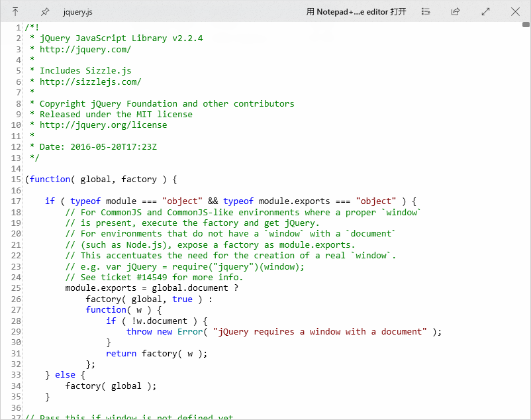Click 'var jQuery = require' comment line
This screenshot has width=531, height=420.
[x=185, y=267]
